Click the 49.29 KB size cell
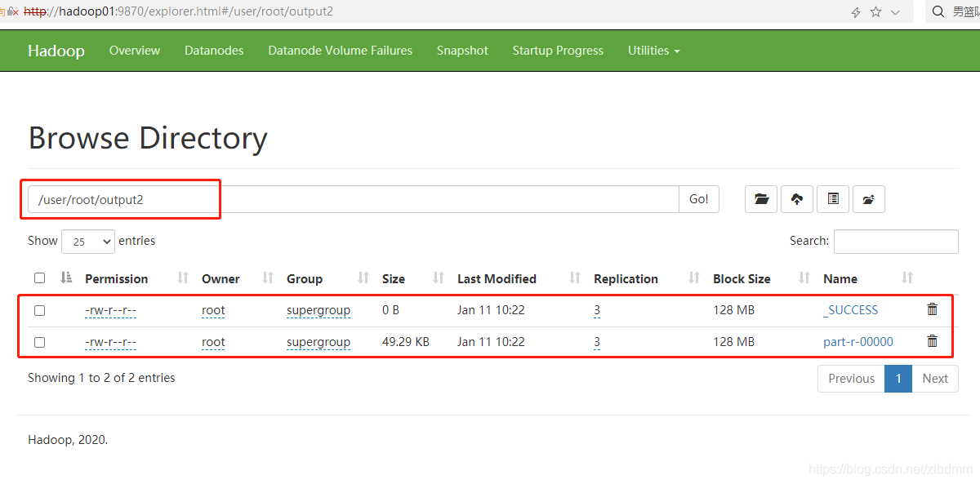Screen dimensions: 980x484 (x=406, y=342)
